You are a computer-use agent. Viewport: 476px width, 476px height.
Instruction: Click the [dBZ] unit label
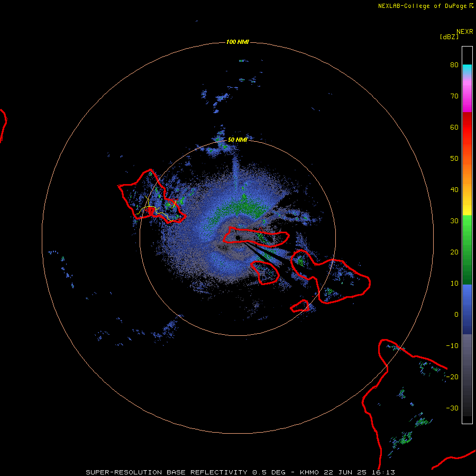449,37
